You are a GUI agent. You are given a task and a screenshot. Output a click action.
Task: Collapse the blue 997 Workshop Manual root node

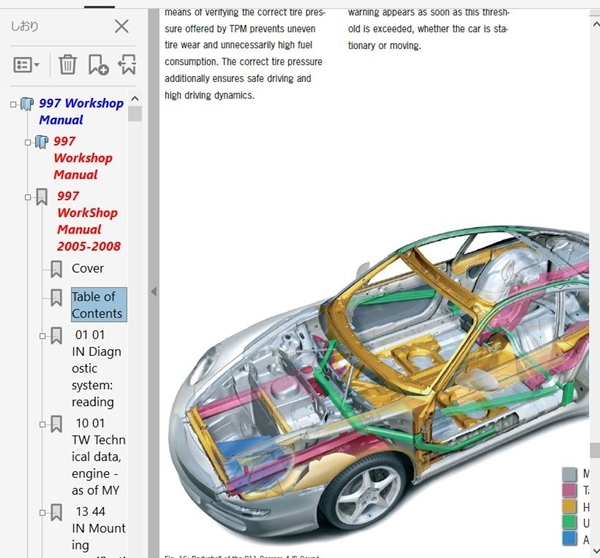[x=13, y=104]
